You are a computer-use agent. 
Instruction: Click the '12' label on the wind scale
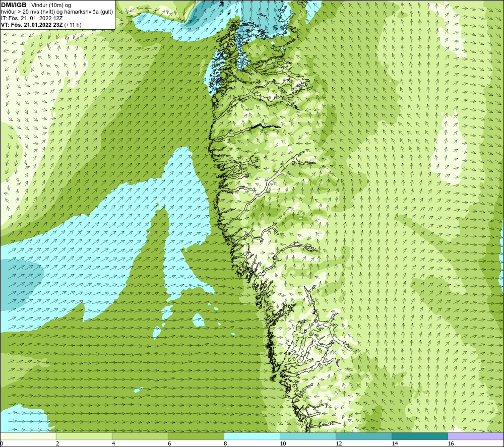click(339, 443)
